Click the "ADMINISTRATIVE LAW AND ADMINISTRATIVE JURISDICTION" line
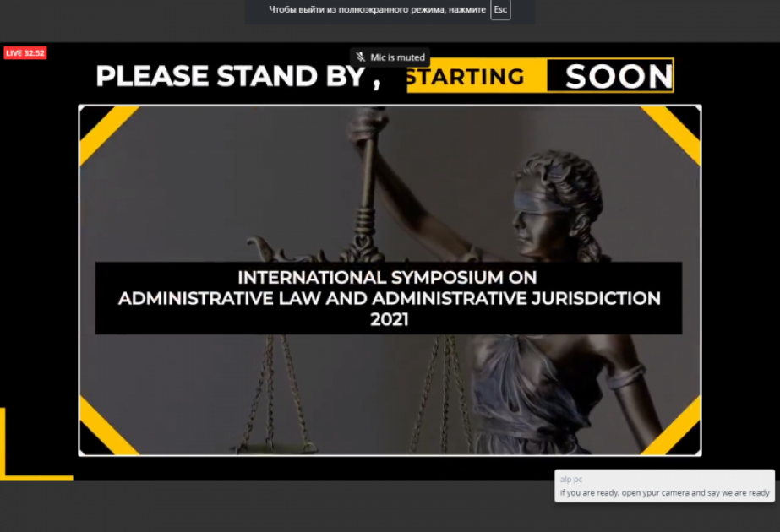Image resolution: width=780 pixels, height=532 pixels. pyautogui.click(x=390, y=298)
